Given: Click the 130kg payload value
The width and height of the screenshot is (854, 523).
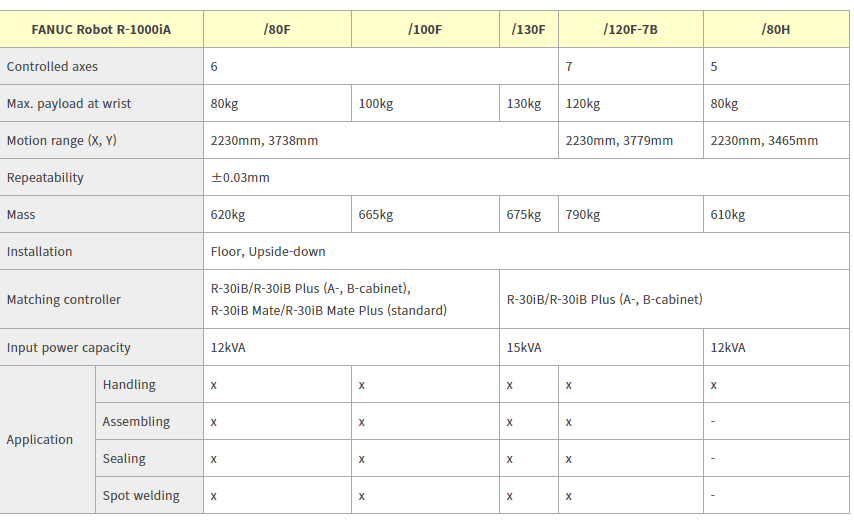Looking at the screenshot, I should pyautogui.click(x=523, y=104).
